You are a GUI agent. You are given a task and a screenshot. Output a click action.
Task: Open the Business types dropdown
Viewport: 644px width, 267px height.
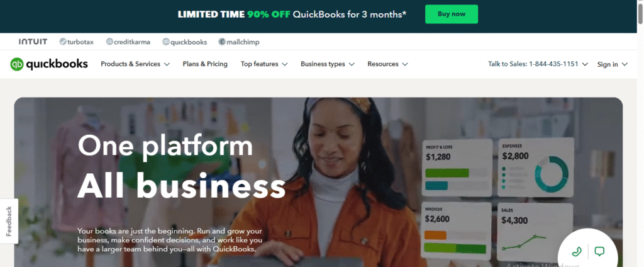328,64
